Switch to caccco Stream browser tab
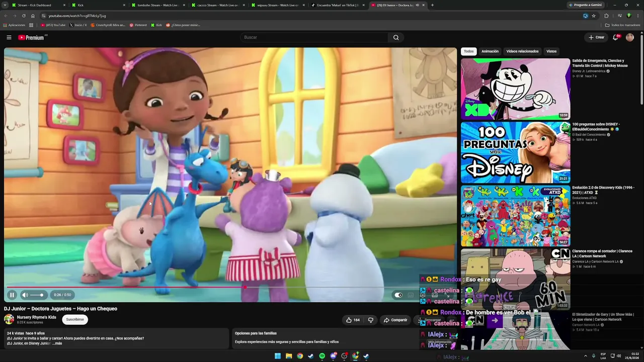Viewport: 644px width, 362px height. [218, 5]
